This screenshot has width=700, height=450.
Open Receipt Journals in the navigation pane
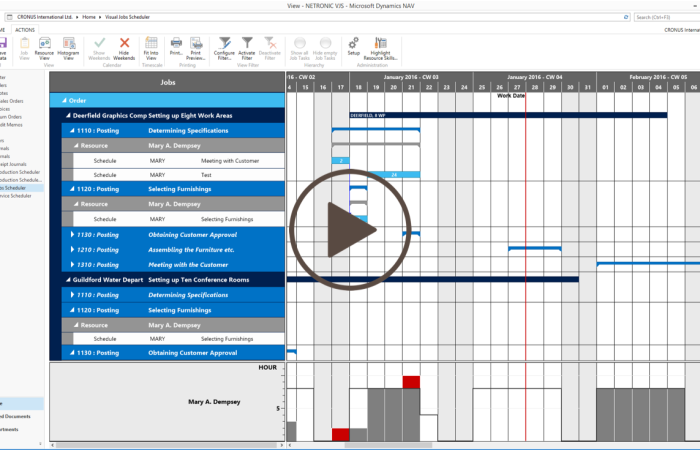click(13, 164)
